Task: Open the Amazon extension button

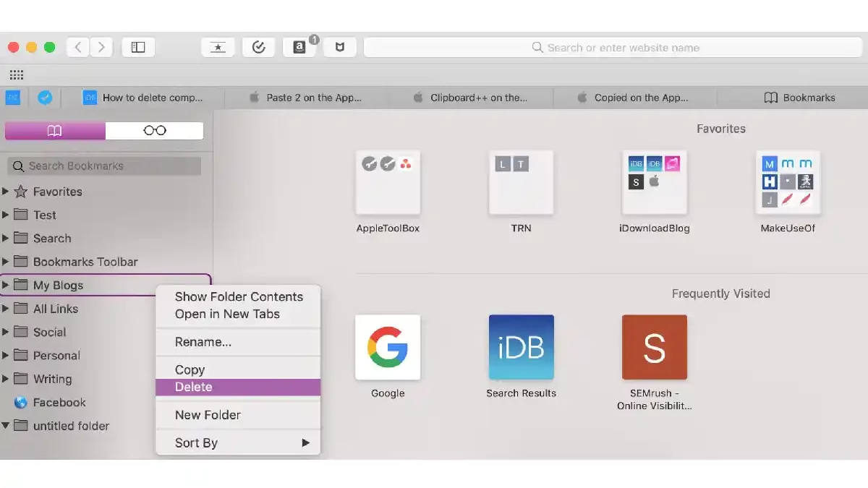Action: pos(299,47)
